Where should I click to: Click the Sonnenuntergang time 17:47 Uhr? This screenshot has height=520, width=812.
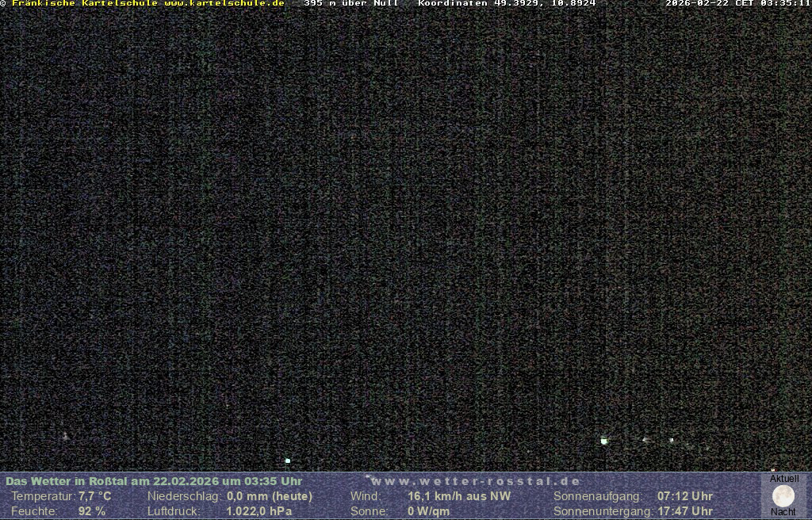(x=684, y=511)
